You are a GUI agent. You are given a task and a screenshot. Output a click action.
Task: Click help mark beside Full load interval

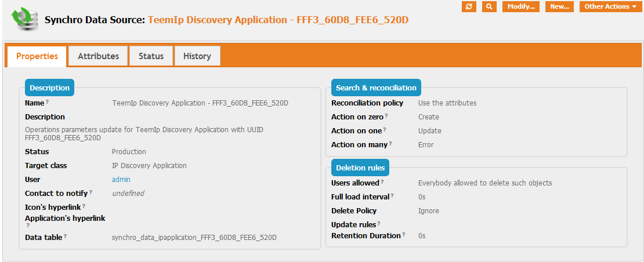pyautogui.click(x=392, y=196)
